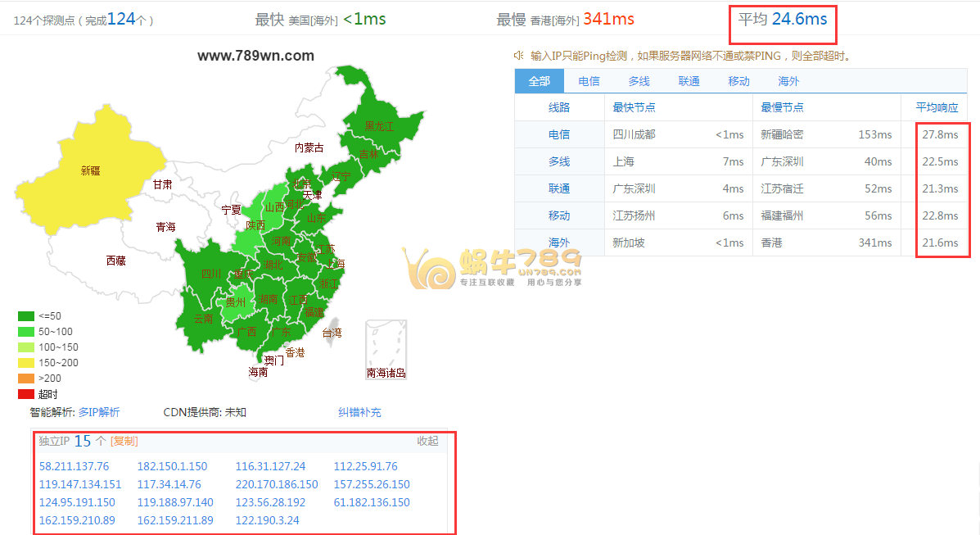Switch to the 移动 tab
The width and height of the screenshot is (980, 535).
point(738,81)
